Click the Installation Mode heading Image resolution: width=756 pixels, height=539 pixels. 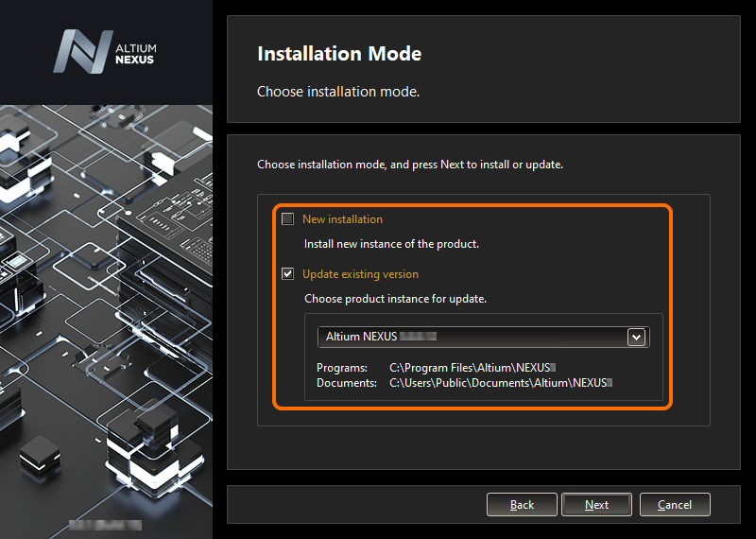pos(339,54)
